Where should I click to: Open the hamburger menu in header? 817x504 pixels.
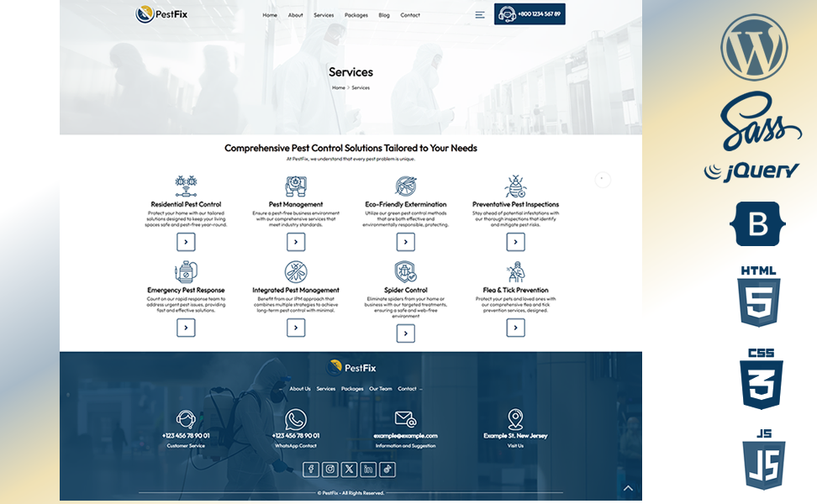[x=480, y=14]
